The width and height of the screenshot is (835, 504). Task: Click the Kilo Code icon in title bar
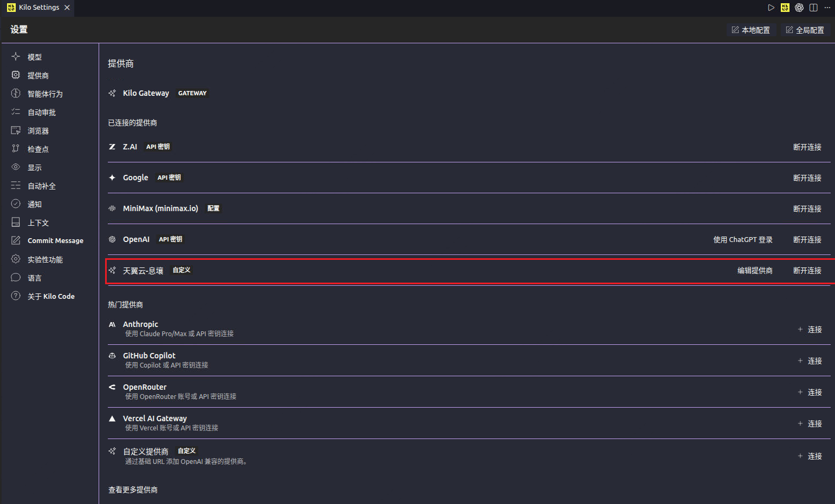tap(785, 8)
